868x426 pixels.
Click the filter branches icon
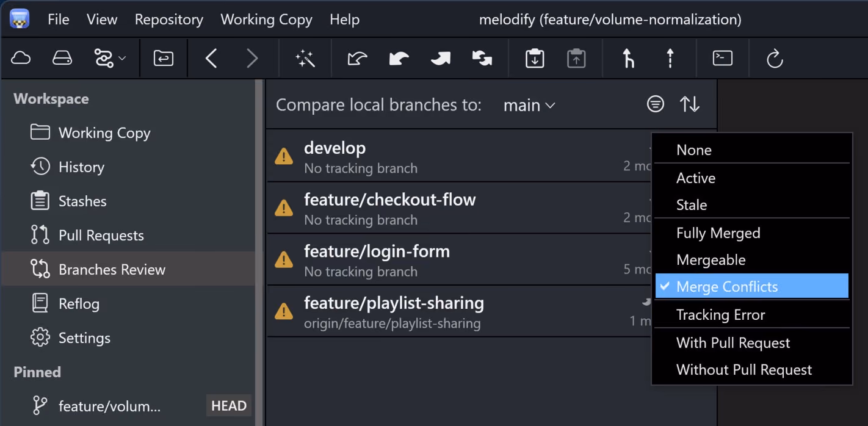655,104
